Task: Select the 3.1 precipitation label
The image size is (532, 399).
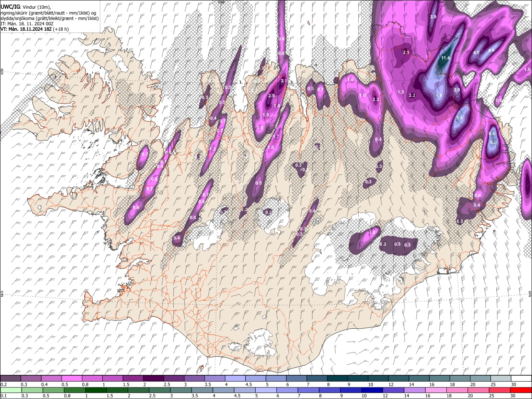Action: tap(284, 81)
